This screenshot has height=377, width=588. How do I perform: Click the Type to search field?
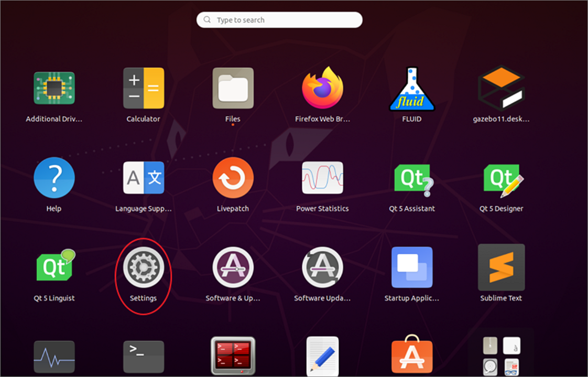pos(279,20)
